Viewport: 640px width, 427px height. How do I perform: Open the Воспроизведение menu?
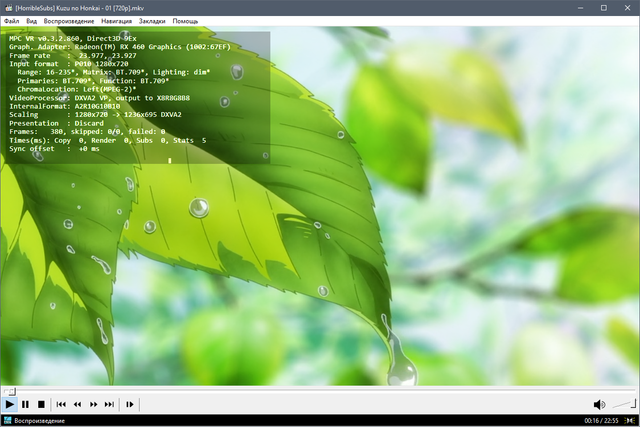pos(69,21)
